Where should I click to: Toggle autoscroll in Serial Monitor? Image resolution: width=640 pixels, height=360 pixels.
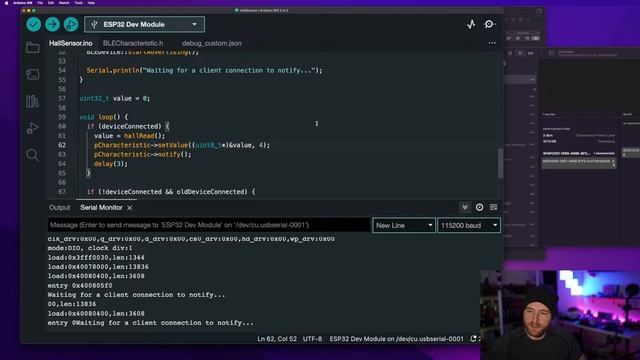[x=464, y=207]
